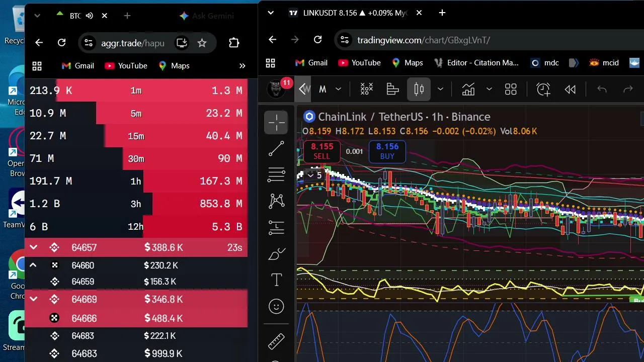This screenshot has height=362, width=644.
Task: Open a new tab in the TradingView window
Action: pos(442,13)
